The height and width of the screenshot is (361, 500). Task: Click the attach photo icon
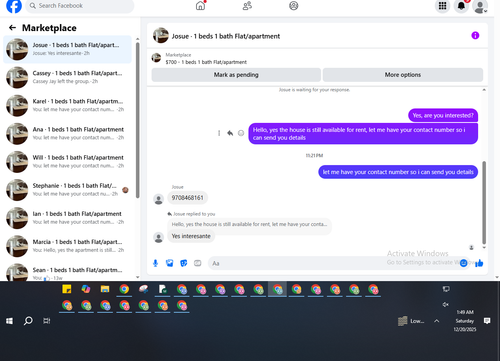pos(170,263)
